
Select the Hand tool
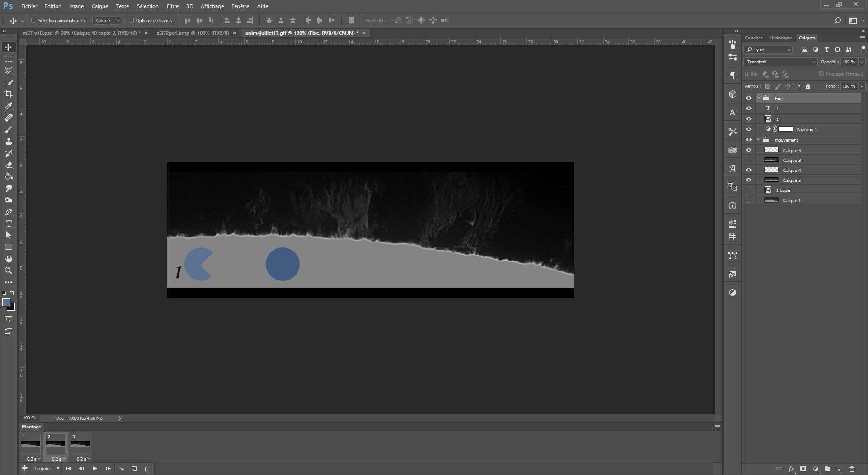pos(9,259)
